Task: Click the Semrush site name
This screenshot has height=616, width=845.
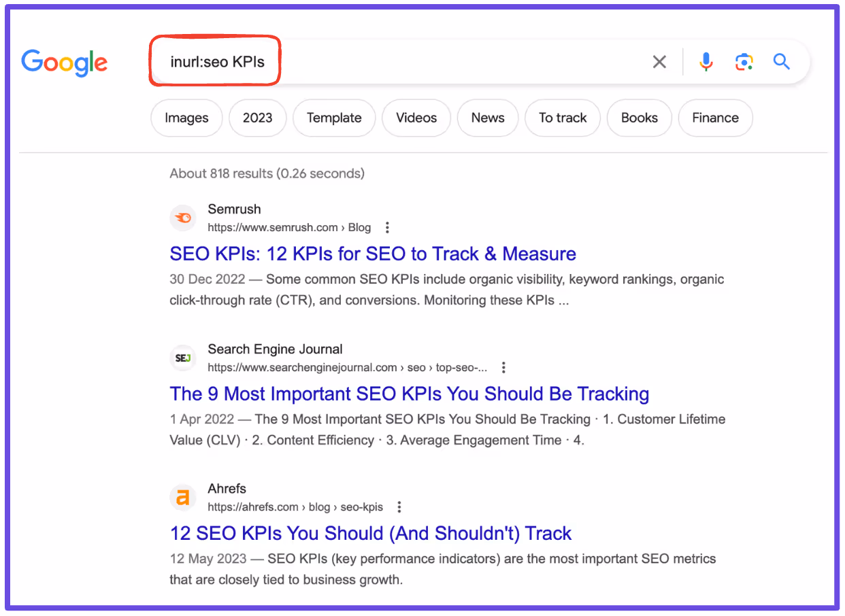Action: point(234,209)
